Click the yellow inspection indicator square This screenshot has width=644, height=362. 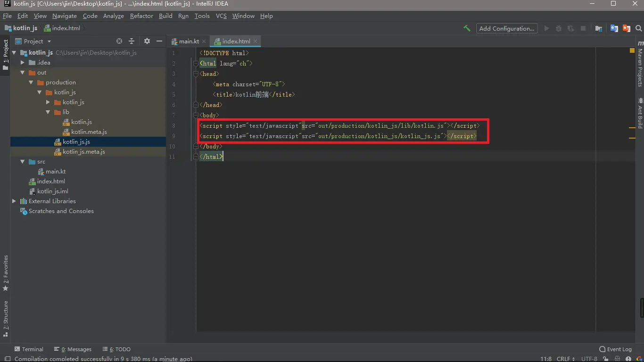[632, 50]
